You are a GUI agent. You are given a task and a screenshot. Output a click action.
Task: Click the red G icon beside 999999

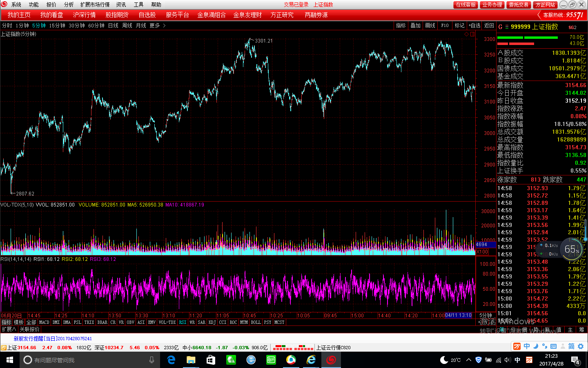[501, 27]
